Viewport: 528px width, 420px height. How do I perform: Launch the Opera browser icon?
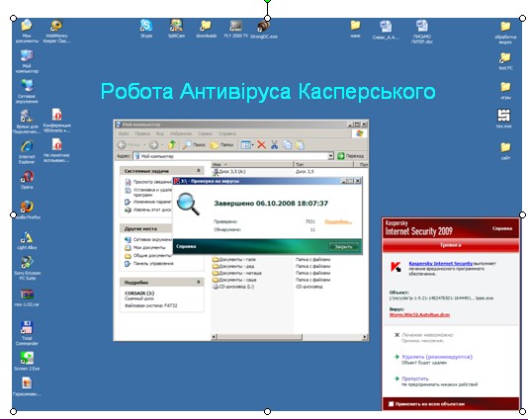pos(27,180)
